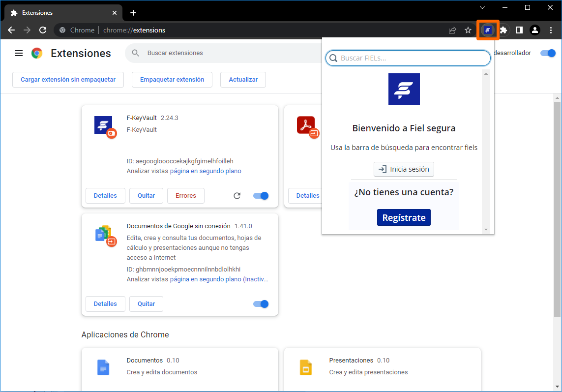
Task: Click the Regístrate button
Action: click(x=404, y=217)
